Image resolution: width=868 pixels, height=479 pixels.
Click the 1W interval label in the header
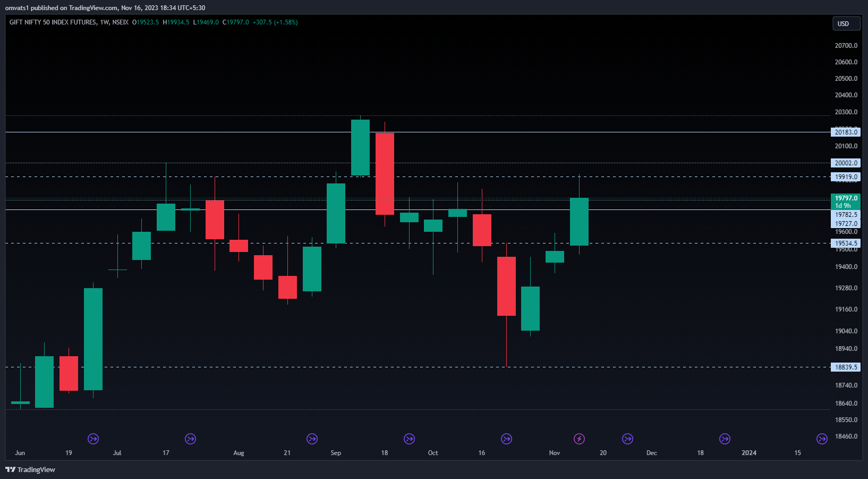pyautogui.click(x=104, y=22)
